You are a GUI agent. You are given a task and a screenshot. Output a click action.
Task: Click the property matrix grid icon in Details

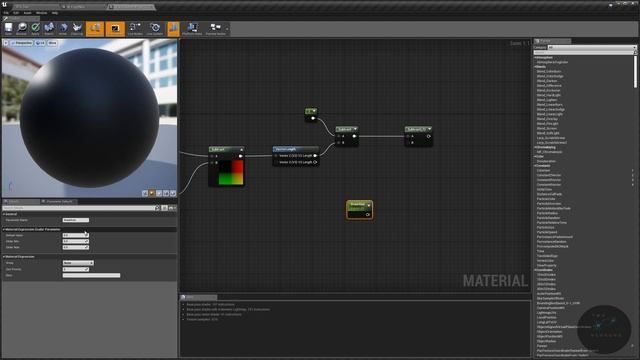click(x=164, y=208)
